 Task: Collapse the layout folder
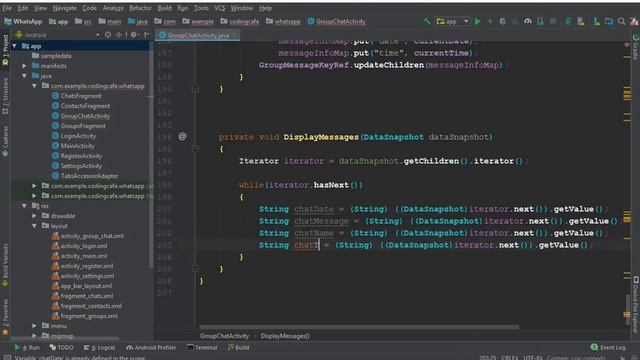pyautogui.click(x=35, y=226)
